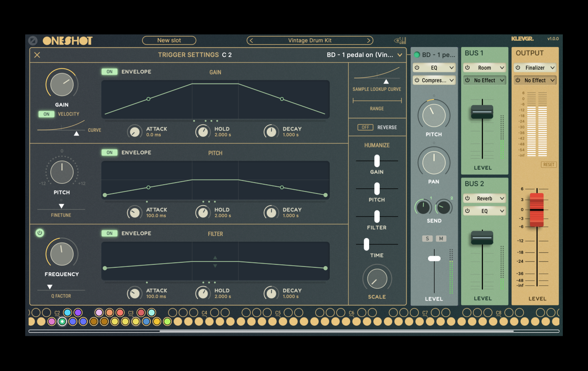Toggle the Velocity ON switch
Screen dimensions: 588x371
click(46, 114)
